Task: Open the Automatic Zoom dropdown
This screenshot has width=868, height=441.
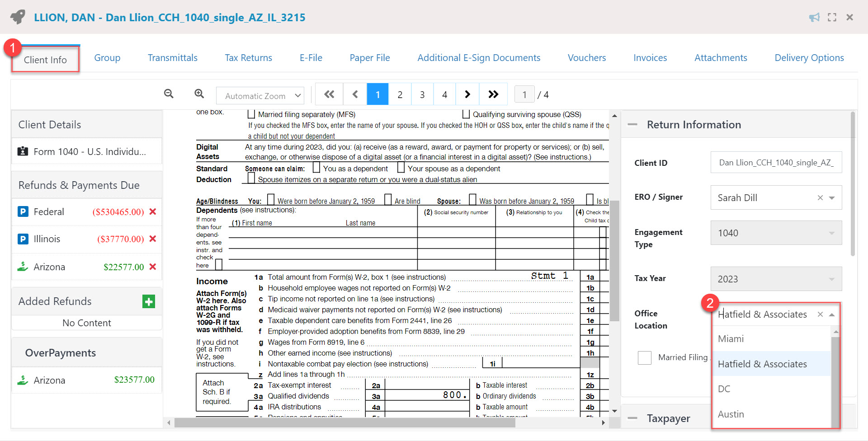Action: (260, 96)
